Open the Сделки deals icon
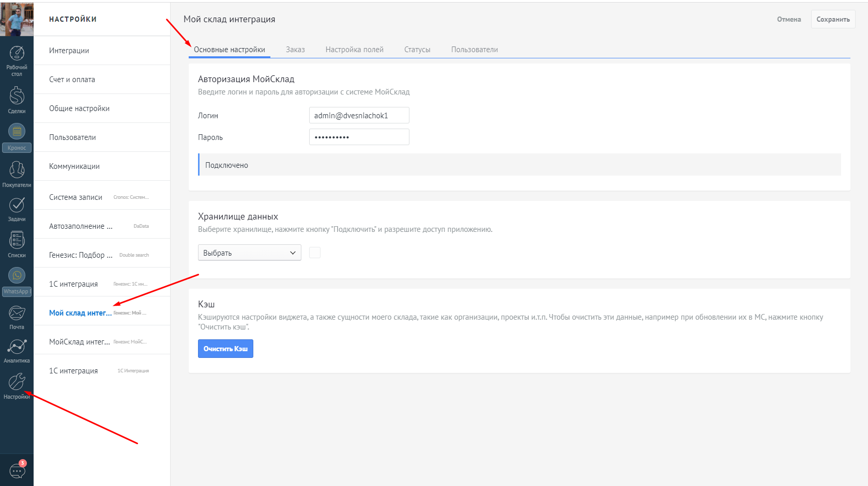 pyautogui.click(x=17, y=96)
